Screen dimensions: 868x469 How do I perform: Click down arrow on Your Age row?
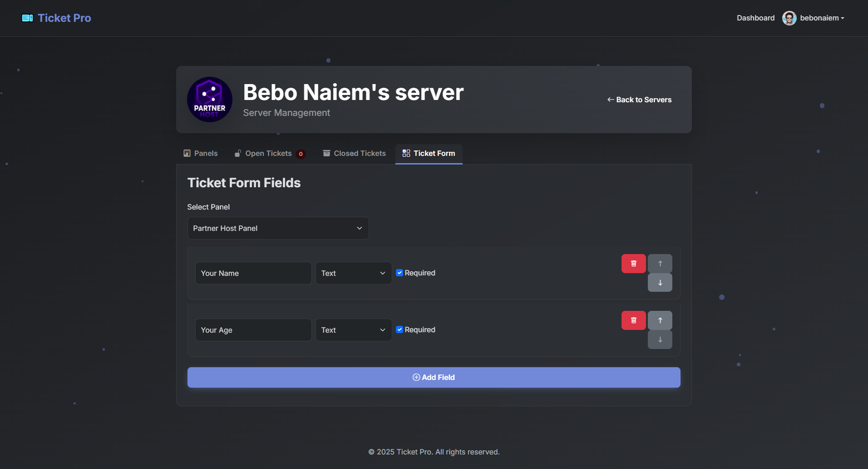click(660, 339)
